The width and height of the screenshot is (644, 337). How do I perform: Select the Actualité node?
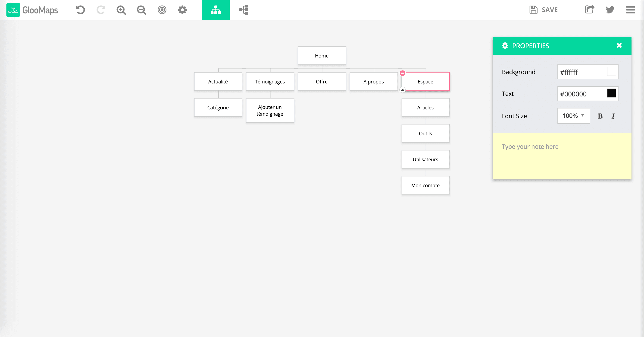218,82
